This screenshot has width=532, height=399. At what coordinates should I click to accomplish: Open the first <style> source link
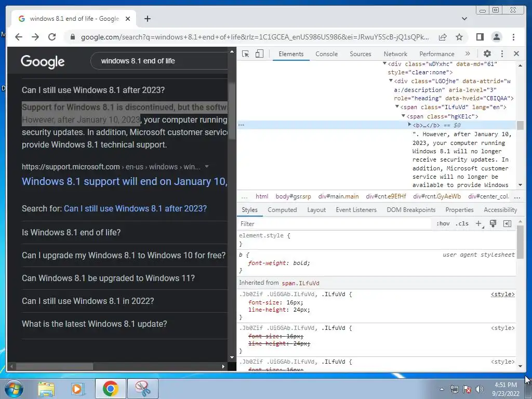502,294
